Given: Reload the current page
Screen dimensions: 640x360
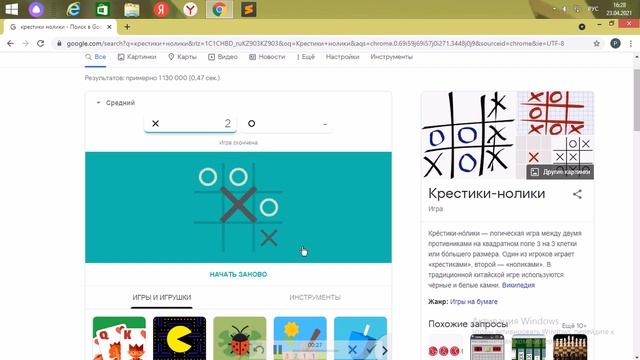Looking at the screenshot, I should coord(40,43).
